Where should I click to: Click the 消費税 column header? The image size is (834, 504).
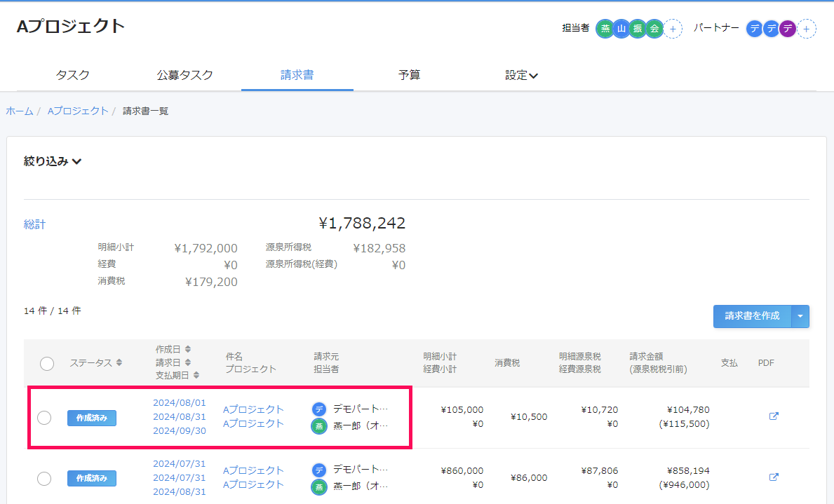click(x=507, y=363)
